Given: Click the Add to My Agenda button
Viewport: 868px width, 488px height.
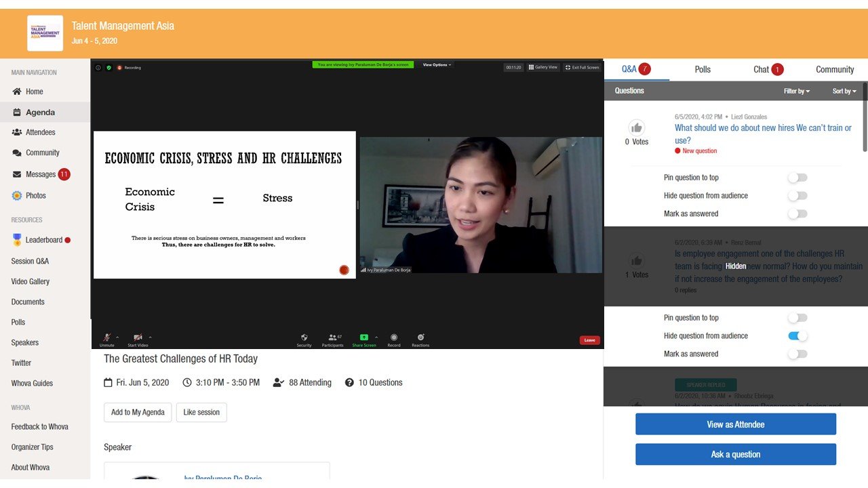Looking at the screenshot, I should pos(138,412).
